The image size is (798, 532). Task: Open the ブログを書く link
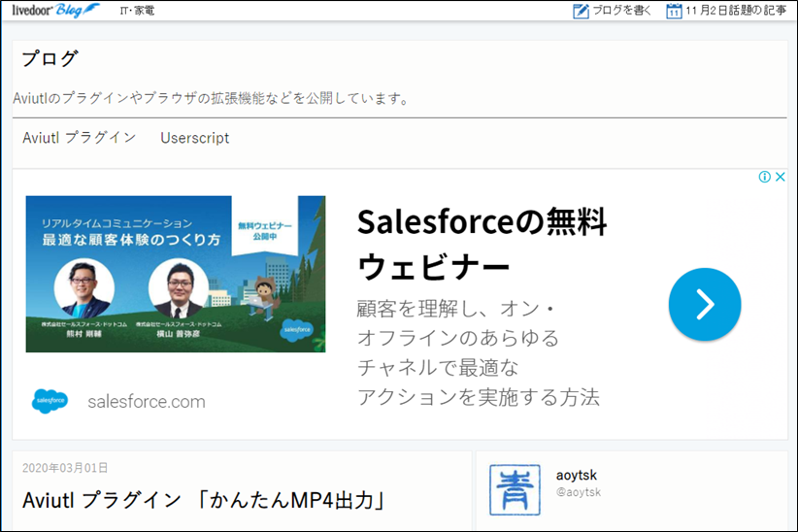tap(621, 11)
